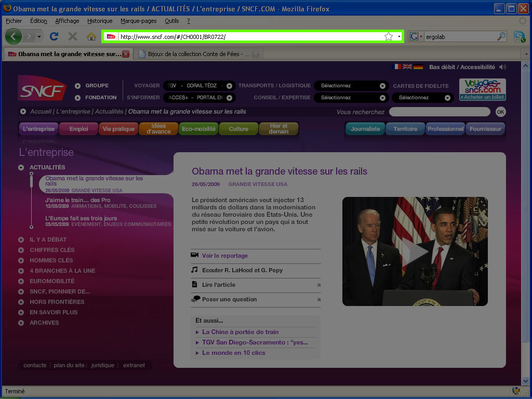Screen dimensions: 532x399
Task: Select the German flag language icon
Action: coord(418,67)
